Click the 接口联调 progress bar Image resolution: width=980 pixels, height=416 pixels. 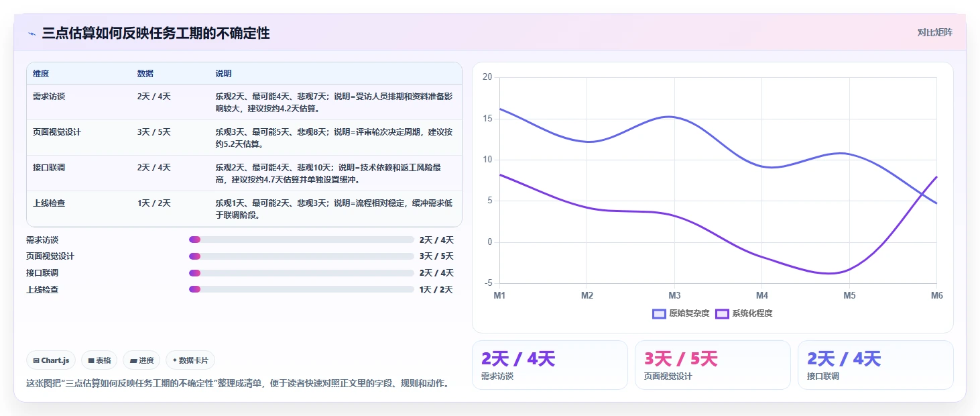(302, 273)
